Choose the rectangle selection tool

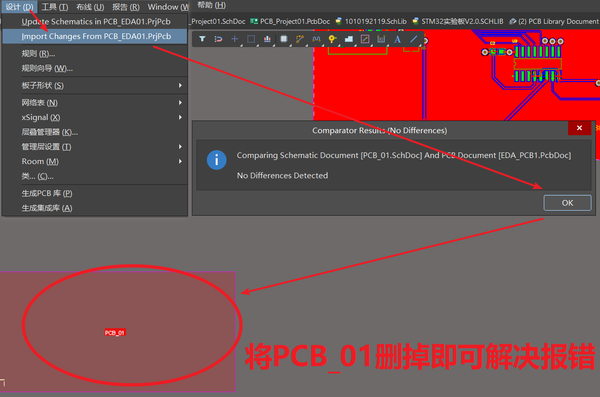[x=251, y=39]
